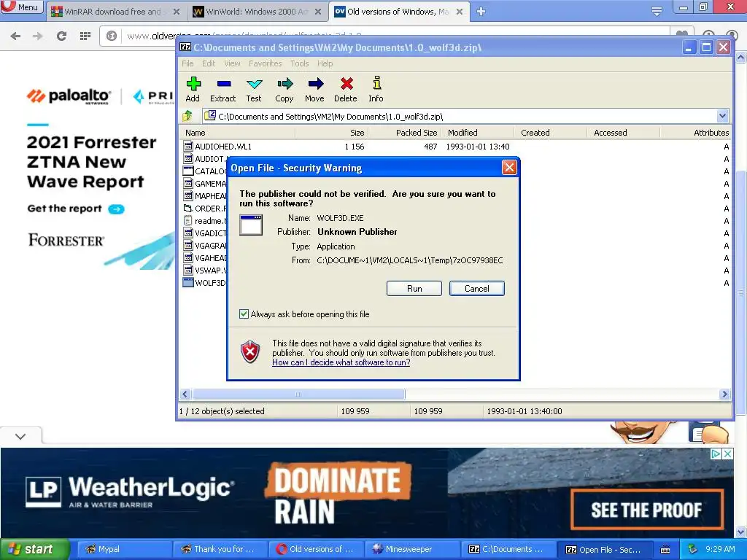The height and width of the screenshot is (560, 747).
Task: Open the Mypal taskbar button
Action: pyautogui.click(x=123, y=550)
